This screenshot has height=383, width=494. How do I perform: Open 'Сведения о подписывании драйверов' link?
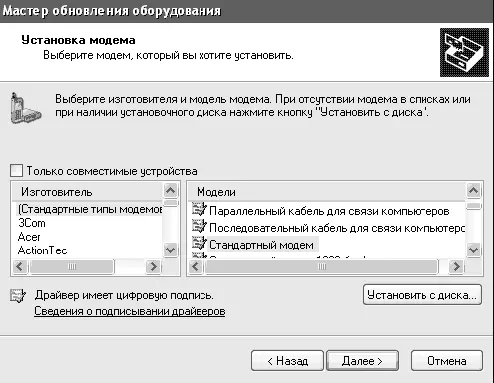[129, 311]
